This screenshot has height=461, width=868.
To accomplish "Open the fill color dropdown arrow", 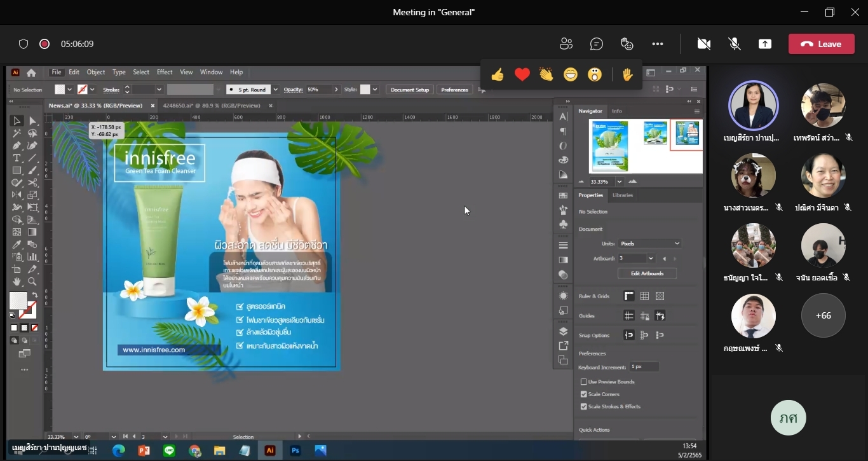I will 69,90.
